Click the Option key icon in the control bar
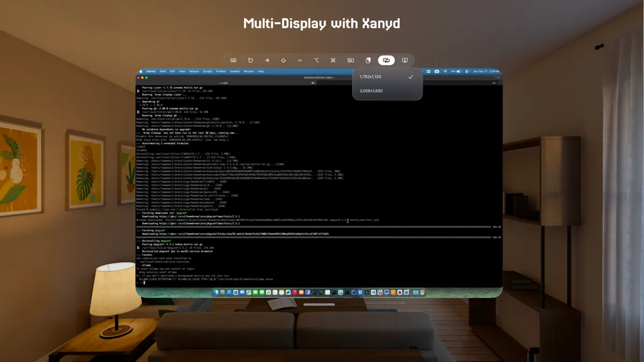This screenshot has width=644, height=362. 317,60
